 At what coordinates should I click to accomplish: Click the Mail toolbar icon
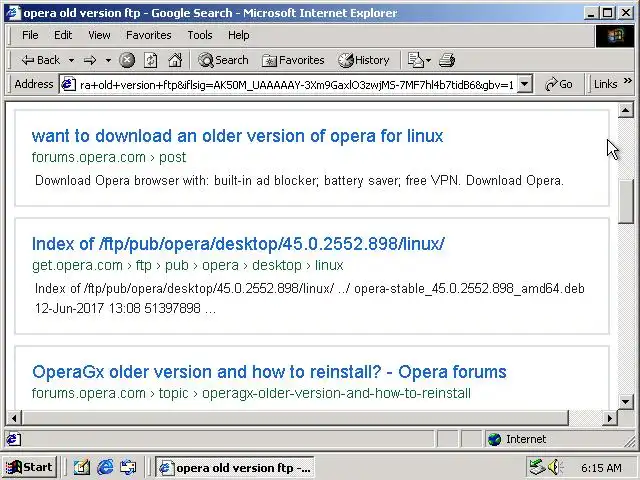pos(416,60)
